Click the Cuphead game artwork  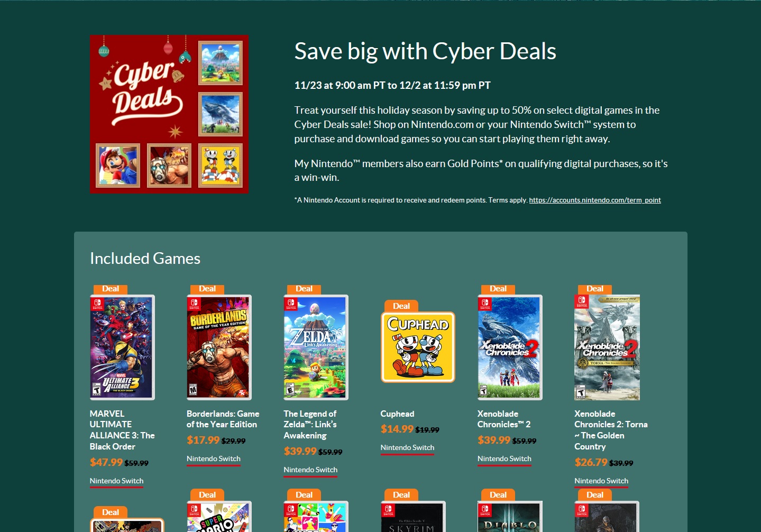418,347
